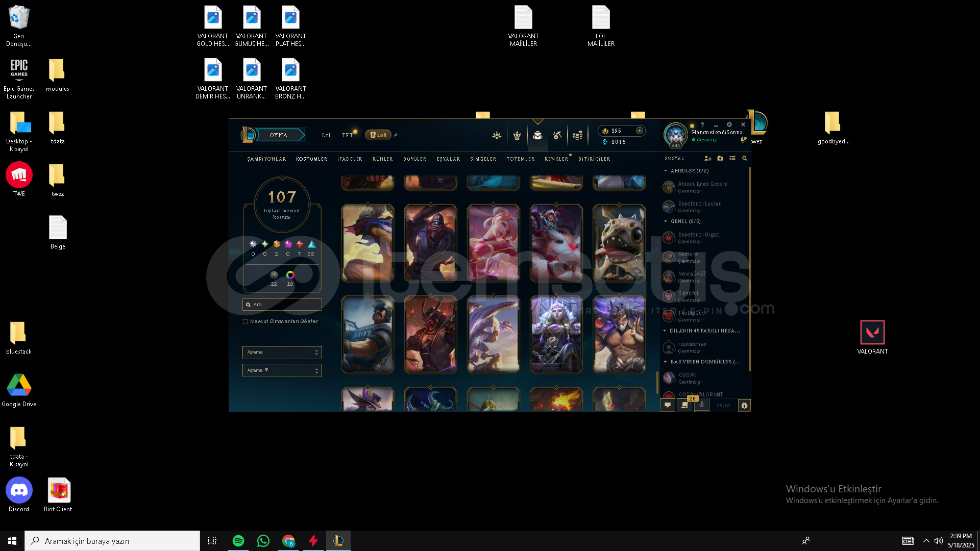Viewport: 980px width, 551px height.
Task: Enable Mevcut Olmayanları Göster checkbox
Action: [x=246, y=321]
